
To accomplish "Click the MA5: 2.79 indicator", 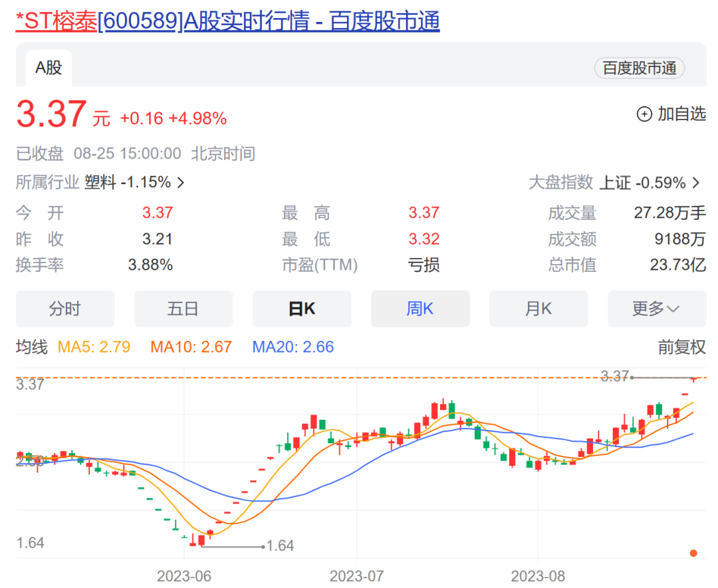I will click(94, 347).
